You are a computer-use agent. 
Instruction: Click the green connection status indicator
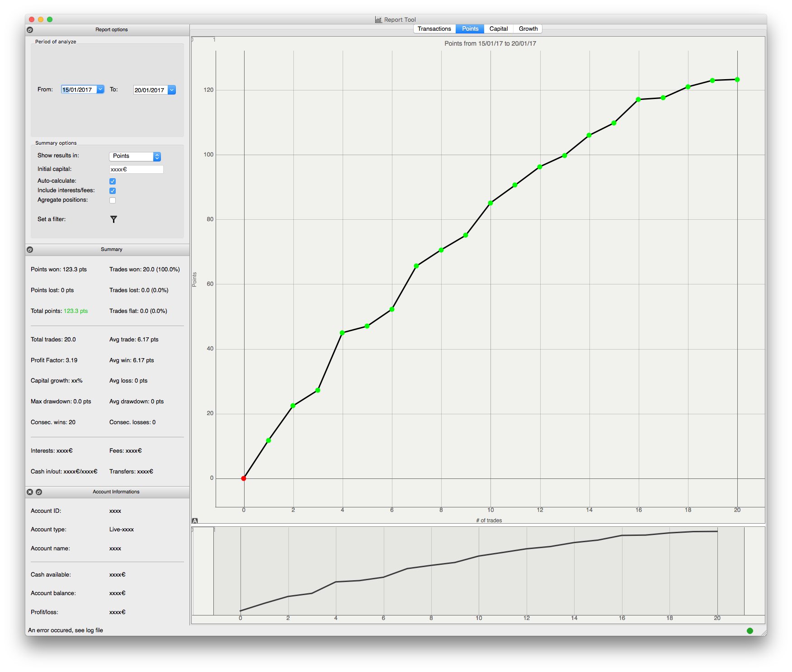click(x=750, y=631)
